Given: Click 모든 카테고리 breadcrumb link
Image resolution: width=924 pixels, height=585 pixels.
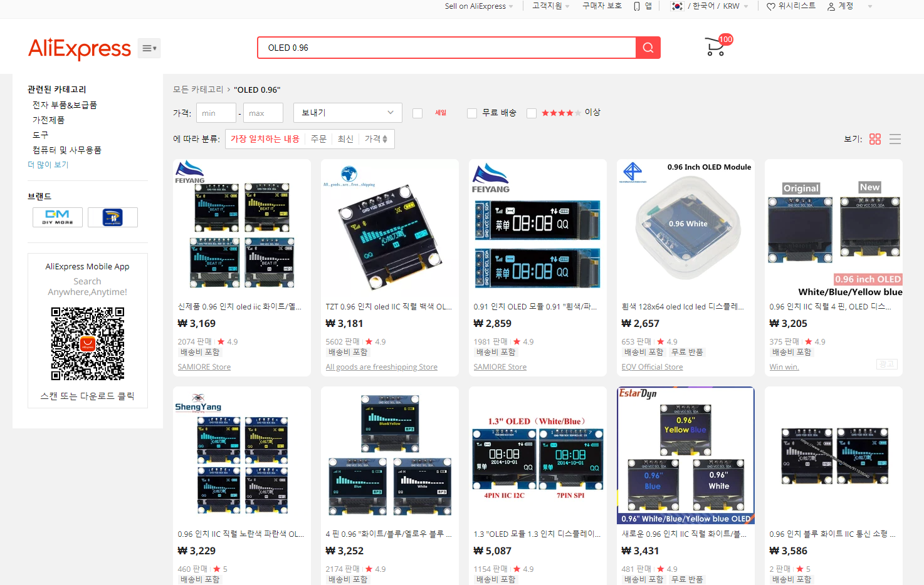Looking at the screenshot, I should [198, 90].
